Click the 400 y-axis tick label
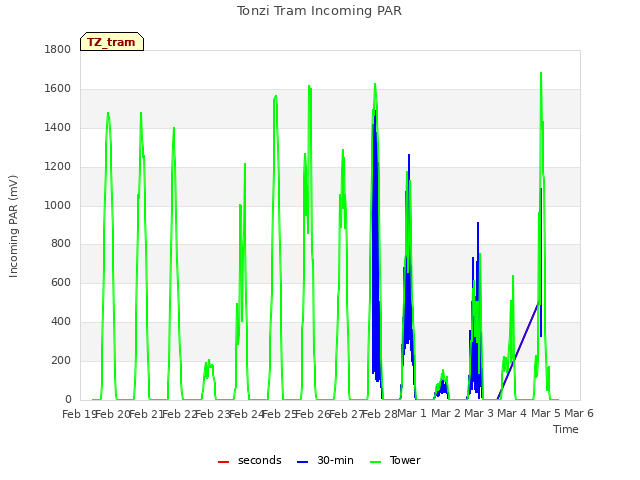 (x=61, y=322)
